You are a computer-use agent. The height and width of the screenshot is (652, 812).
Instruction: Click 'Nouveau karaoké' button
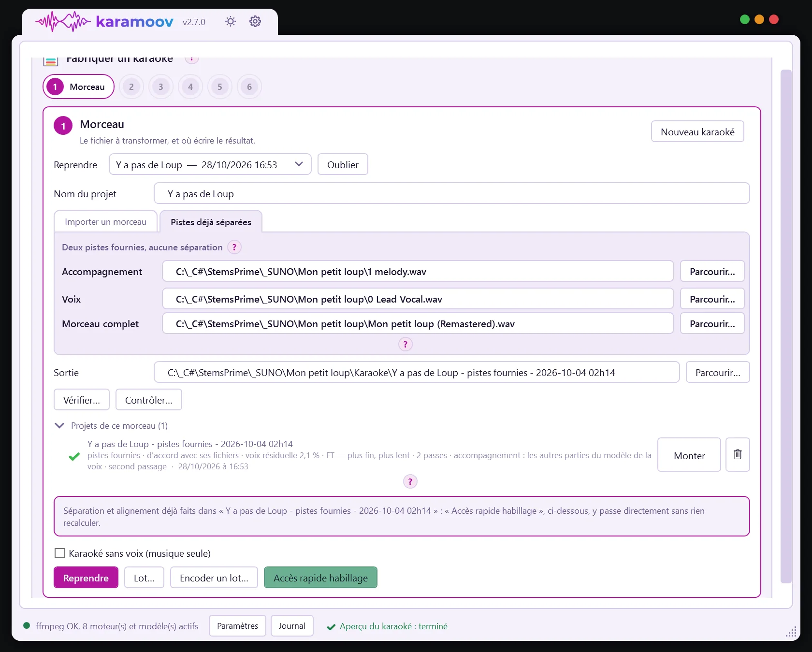click(697, 131)
